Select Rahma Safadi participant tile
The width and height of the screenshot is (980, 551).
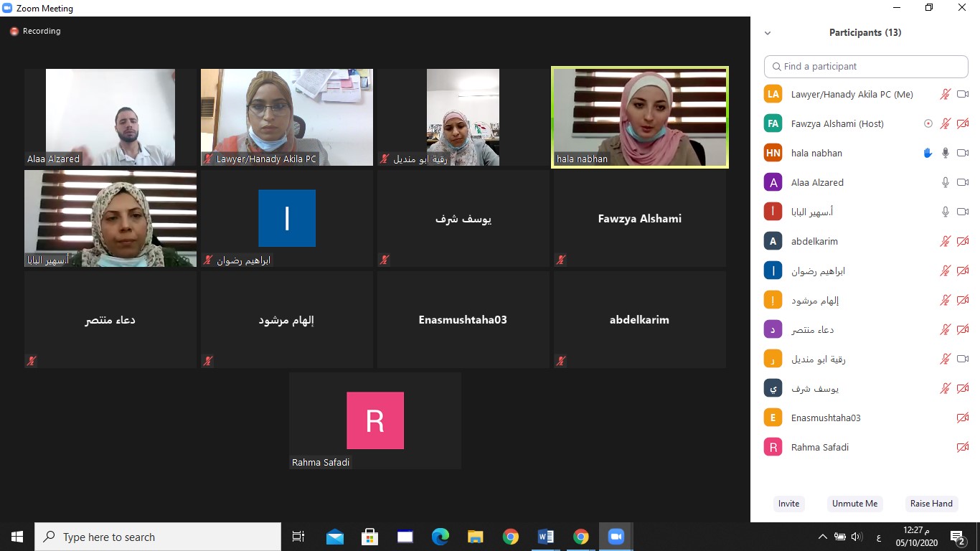pos(375,421)
